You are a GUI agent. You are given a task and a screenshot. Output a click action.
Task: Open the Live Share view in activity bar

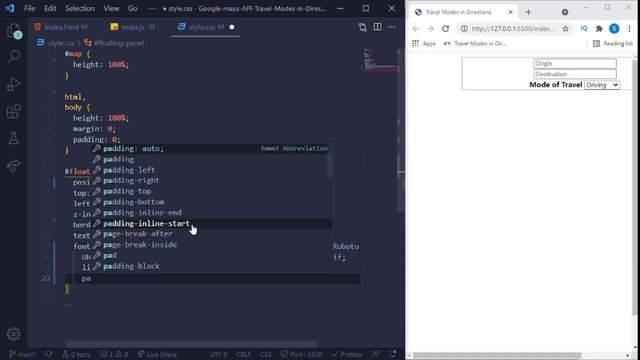pyautogui.click(x=13, y=165)
